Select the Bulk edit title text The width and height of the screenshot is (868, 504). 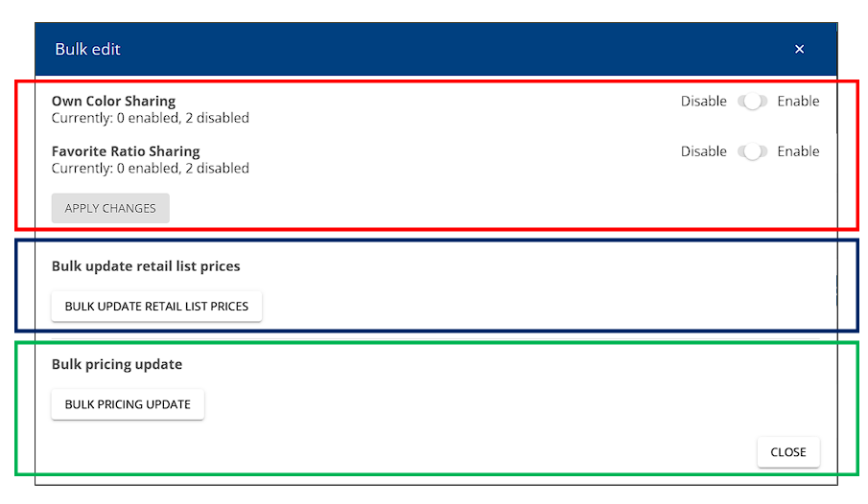[x=87, y=49]
